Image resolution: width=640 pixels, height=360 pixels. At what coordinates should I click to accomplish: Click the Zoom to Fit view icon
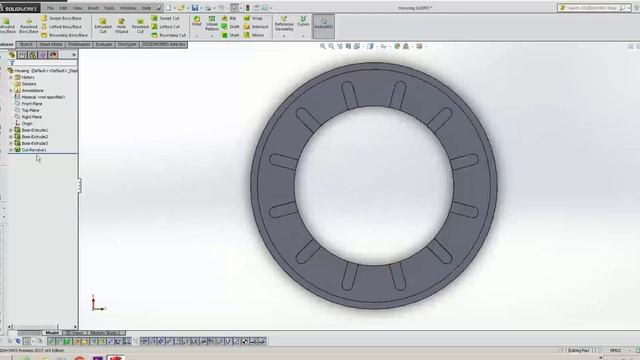click(323, 47)
